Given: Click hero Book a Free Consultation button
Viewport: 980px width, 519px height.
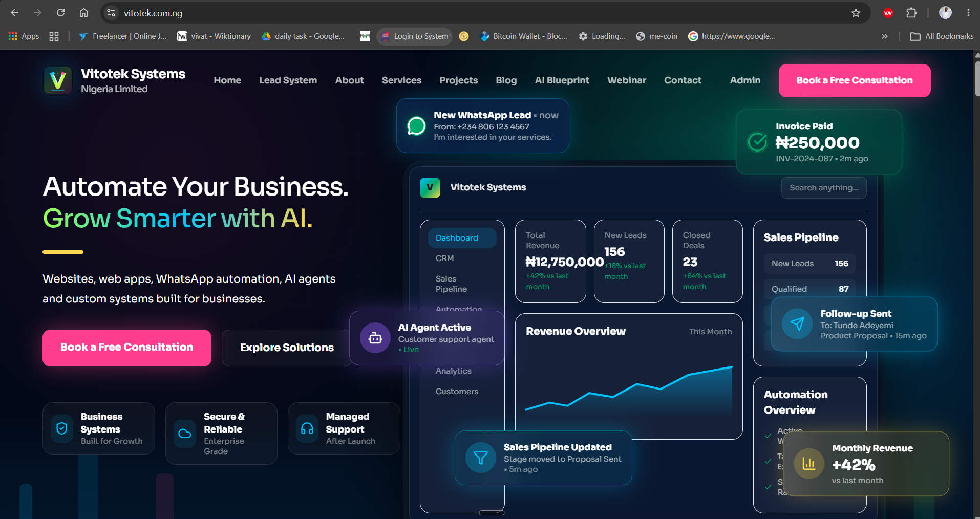Looking at the screenshot, I should pos(127,348).
